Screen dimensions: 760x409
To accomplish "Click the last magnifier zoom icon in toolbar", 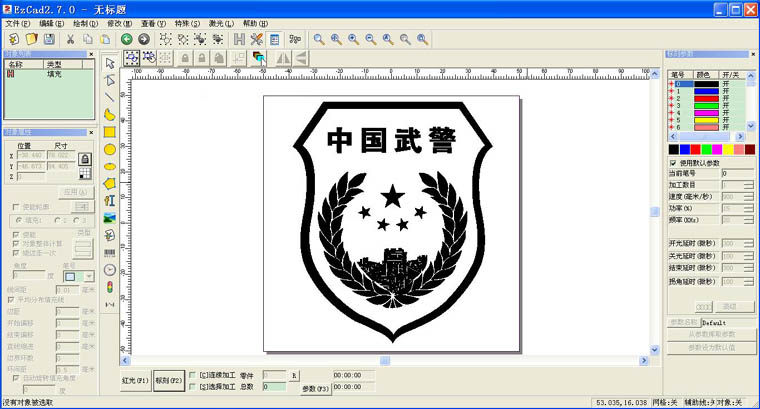I will (x=423, y=39).
